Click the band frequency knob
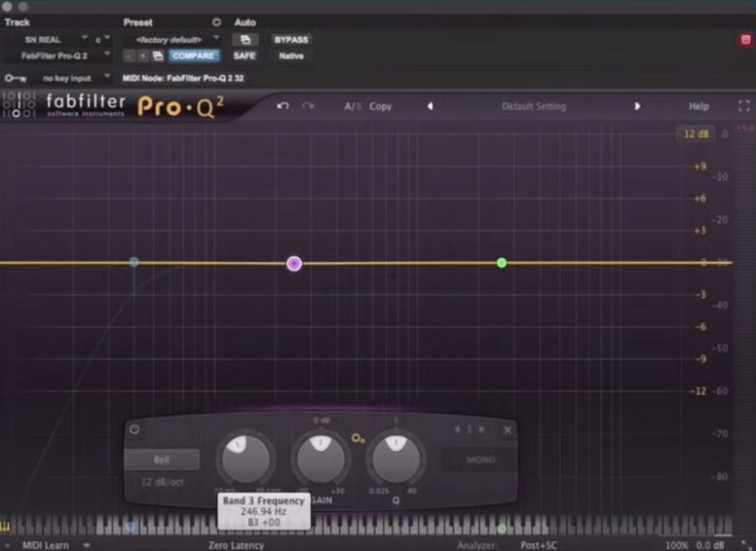 tap(246, 458)
